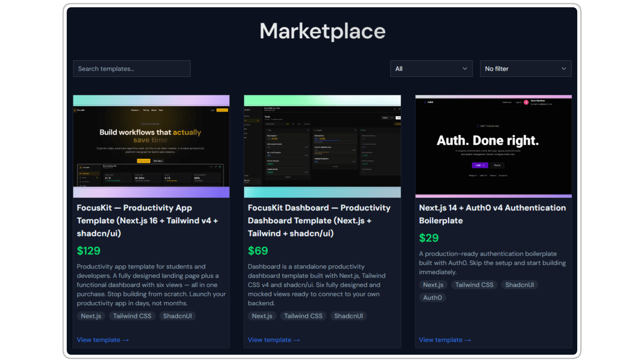Viewport: 644px width, 362px height.
Task: Click View template under the $29 card
Action: (445, 340)
